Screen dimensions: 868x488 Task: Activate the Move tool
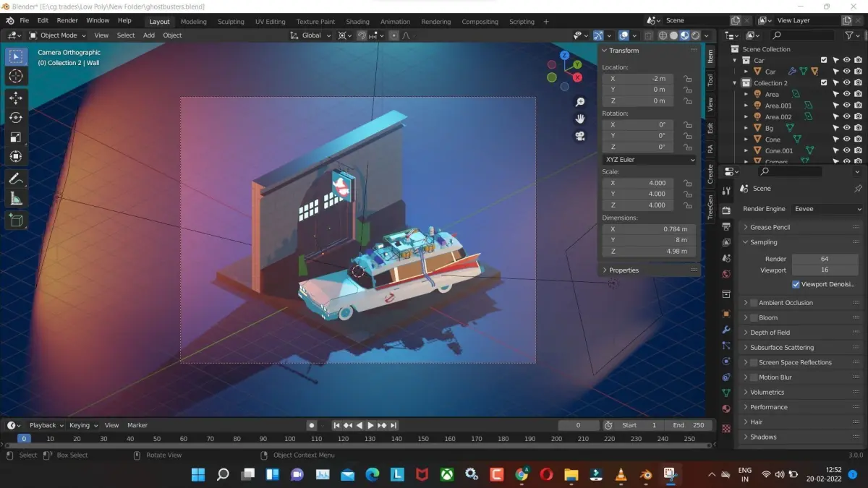pos(16,98)
